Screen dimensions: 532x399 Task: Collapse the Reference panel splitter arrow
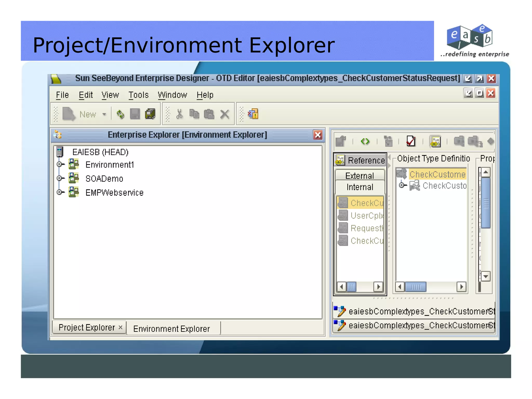click(389, 157)
